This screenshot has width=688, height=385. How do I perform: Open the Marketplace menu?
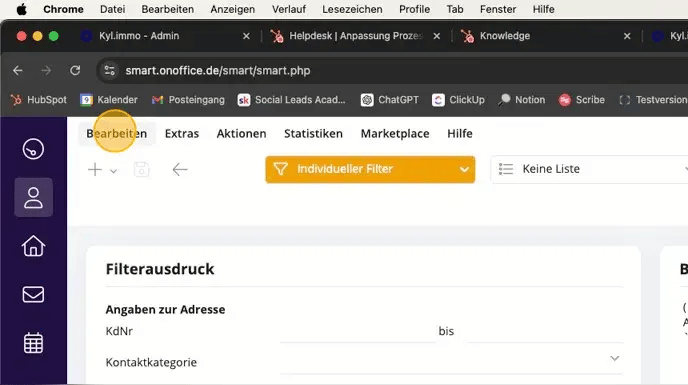click(x=395, y=133)
